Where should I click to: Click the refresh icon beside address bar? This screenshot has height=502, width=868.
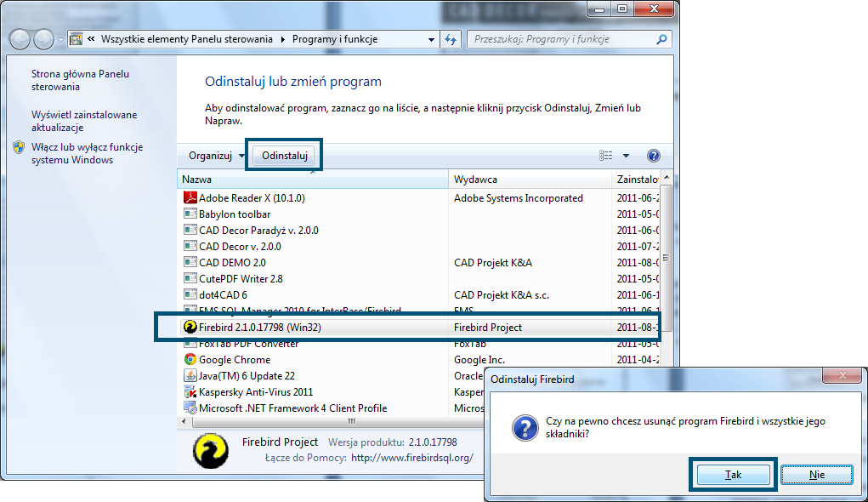tap(451, 39)
